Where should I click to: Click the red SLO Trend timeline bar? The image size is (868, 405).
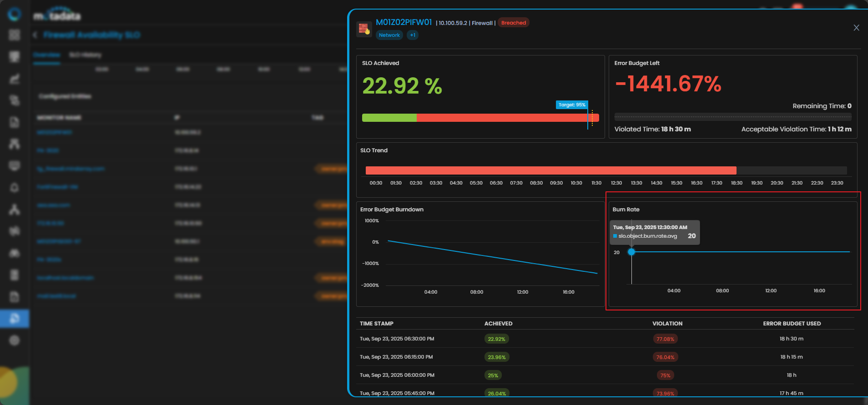(x=550, y=170)
